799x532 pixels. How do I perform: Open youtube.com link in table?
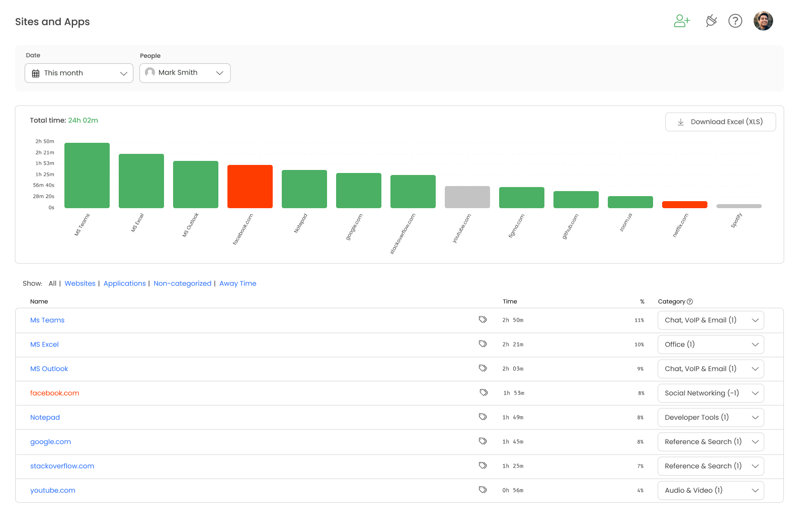point(52,490)
